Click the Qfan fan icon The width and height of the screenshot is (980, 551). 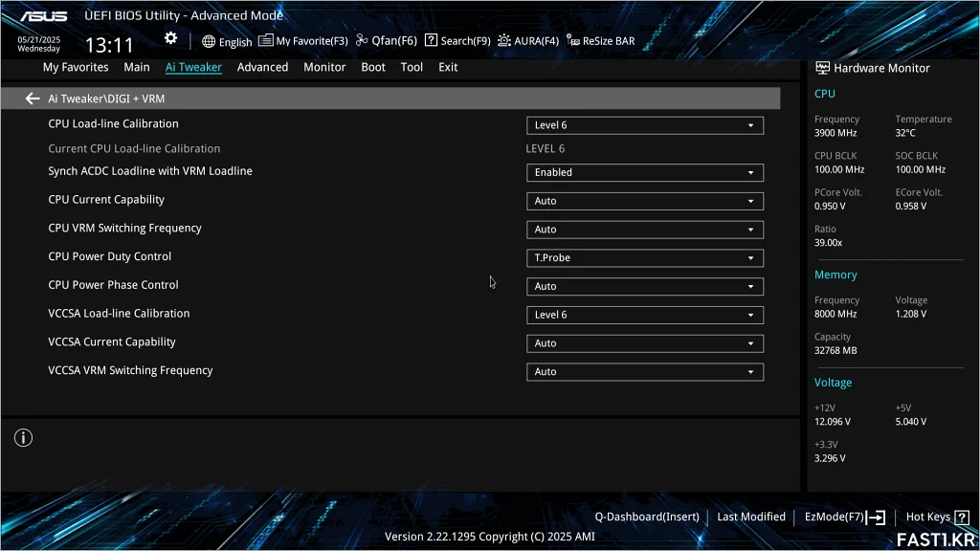coord(362,40)
